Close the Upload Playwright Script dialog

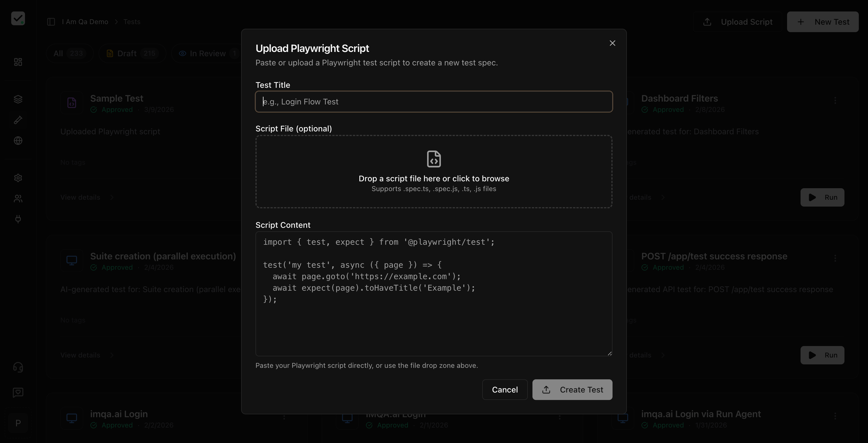(x=612, y=43)
